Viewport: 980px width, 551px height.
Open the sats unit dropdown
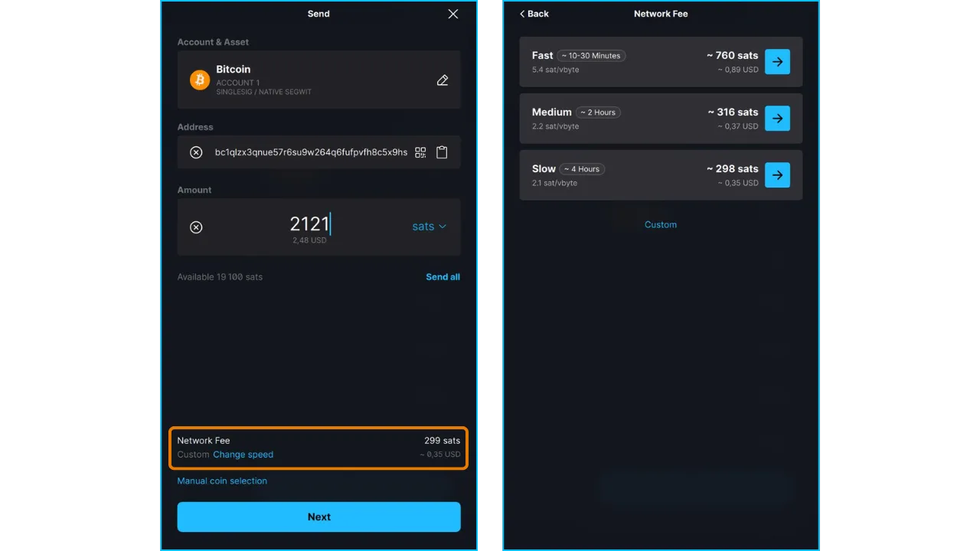[x=429, y=227]
